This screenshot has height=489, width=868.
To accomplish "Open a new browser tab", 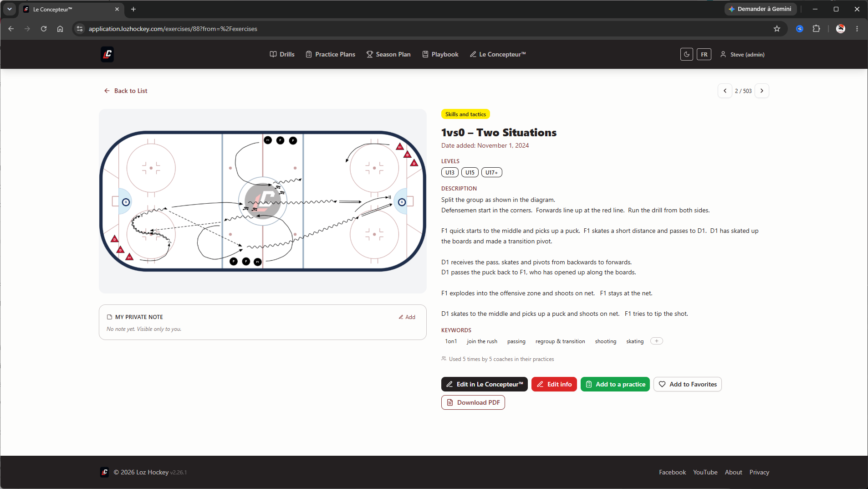I will 133,9.
